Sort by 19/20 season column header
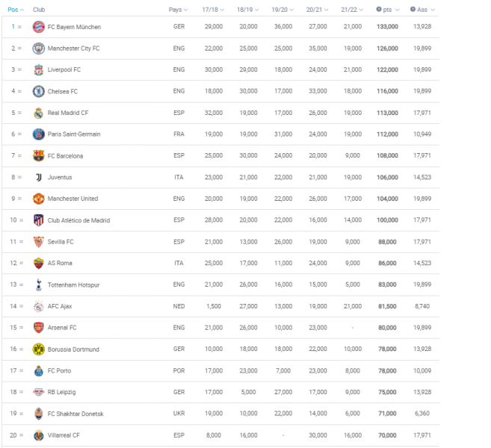This screenshot has height=448, width=491. pyautogui.click(x=282, y=10)
